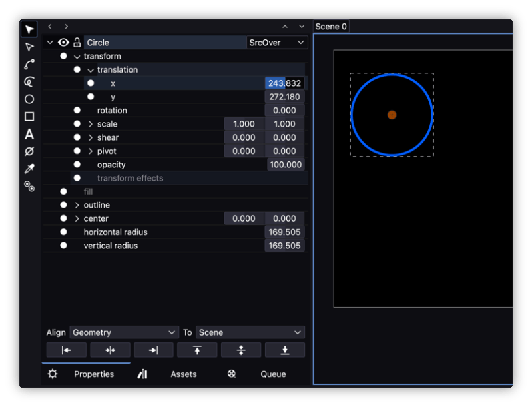Lock the Circle layer
This screenshot has height=407, width=532.
pyautogui.click(x=77, y=43)
